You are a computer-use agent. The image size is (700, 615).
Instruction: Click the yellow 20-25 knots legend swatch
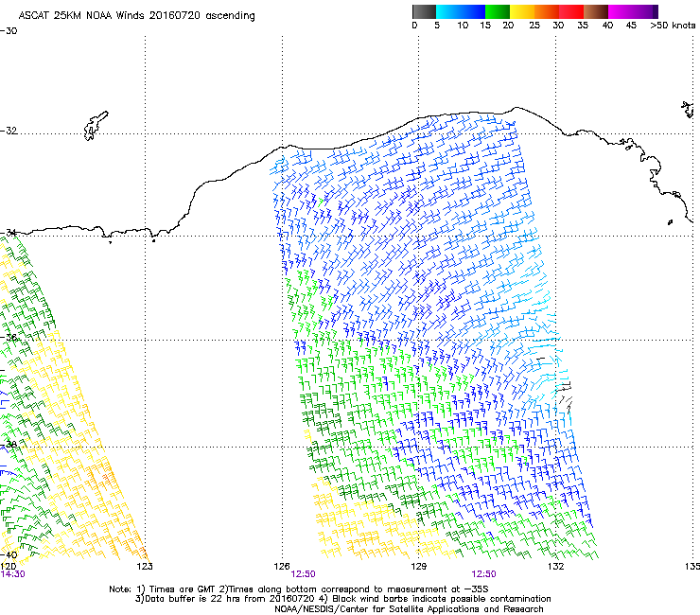click(x=522, y=11)
